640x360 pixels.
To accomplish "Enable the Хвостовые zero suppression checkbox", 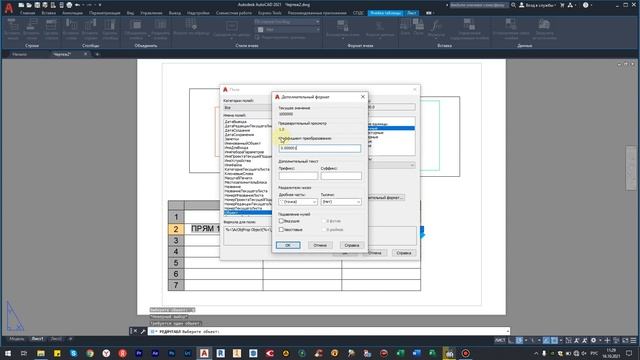I will pos(281,229).
